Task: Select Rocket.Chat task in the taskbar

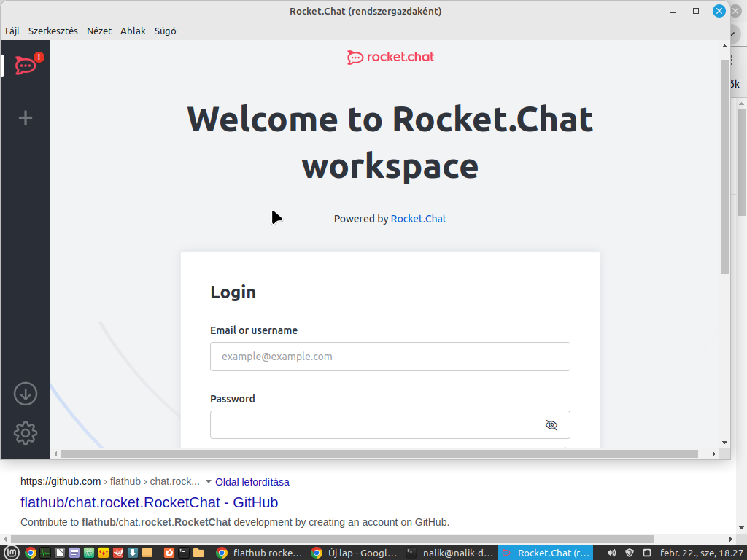Action: click(546, 553)
